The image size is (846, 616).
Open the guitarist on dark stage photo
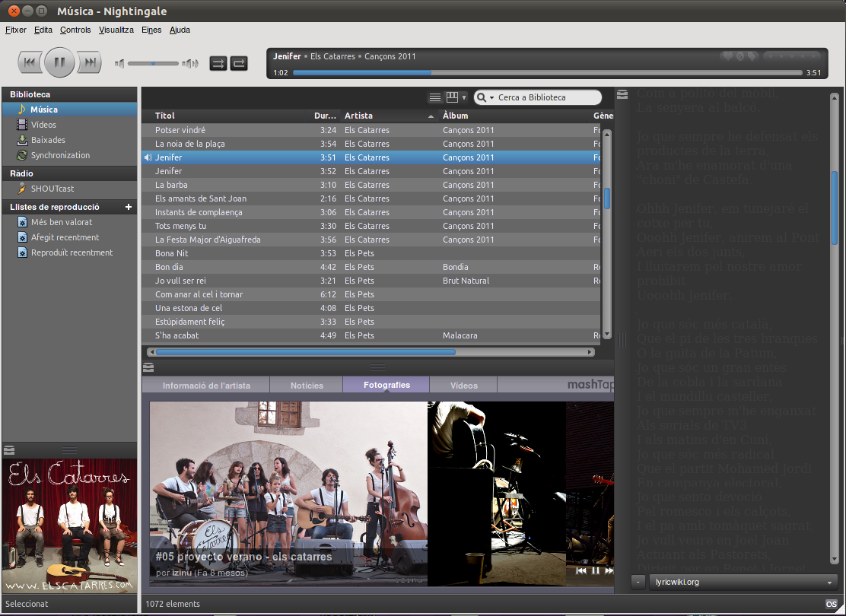click(497, 493)
